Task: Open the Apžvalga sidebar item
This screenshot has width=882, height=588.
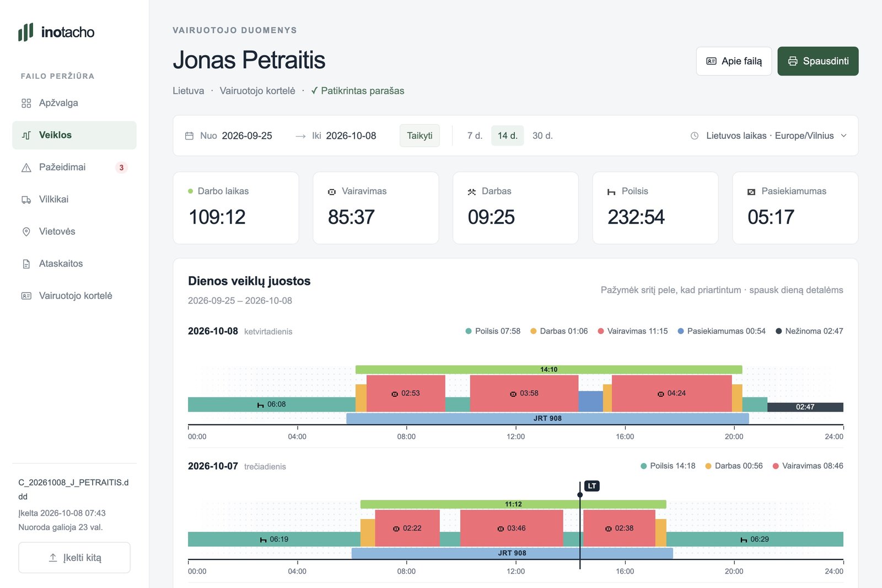Action: 74,103
